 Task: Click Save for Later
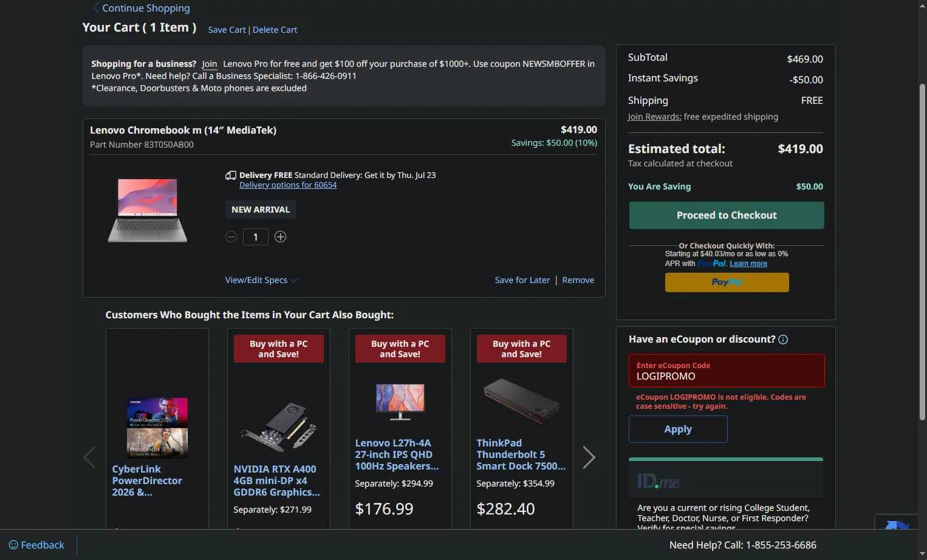[522, 280]
